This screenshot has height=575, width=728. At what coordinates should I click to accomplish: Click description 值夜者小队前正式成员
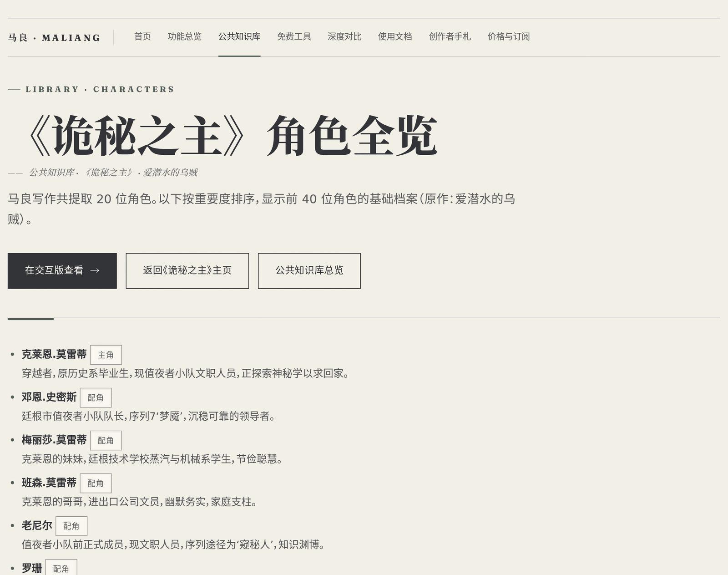(x=173, y=544)
